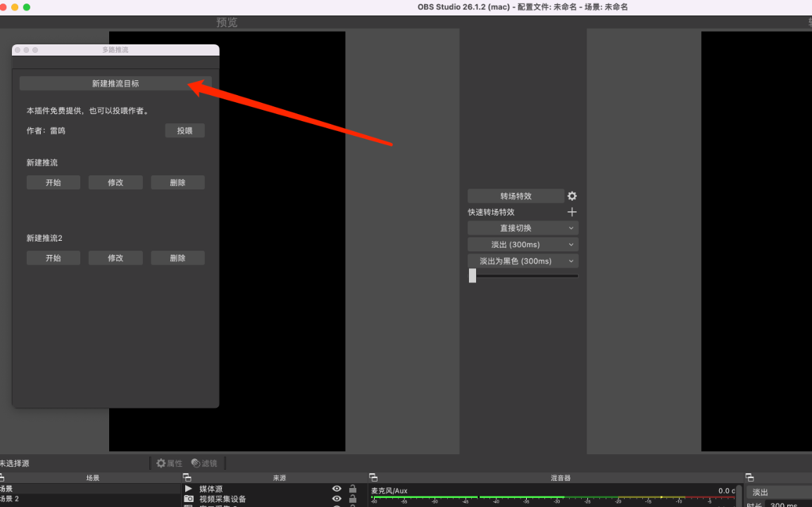Viewport: 812px width, 507px height.
Task: Click the 属性 gear icon in source toolbar
Action: pyautogui.click(x=161, y=463)
